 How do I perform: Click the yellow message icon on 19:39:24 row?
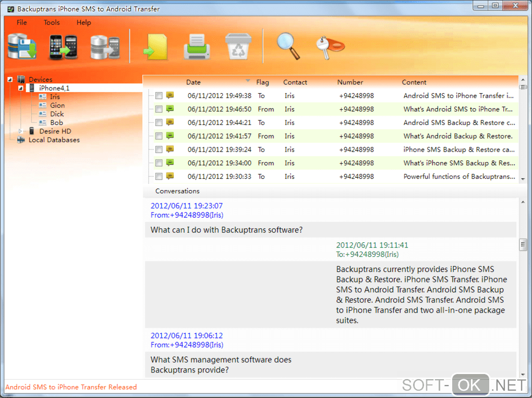click(170, 149)
